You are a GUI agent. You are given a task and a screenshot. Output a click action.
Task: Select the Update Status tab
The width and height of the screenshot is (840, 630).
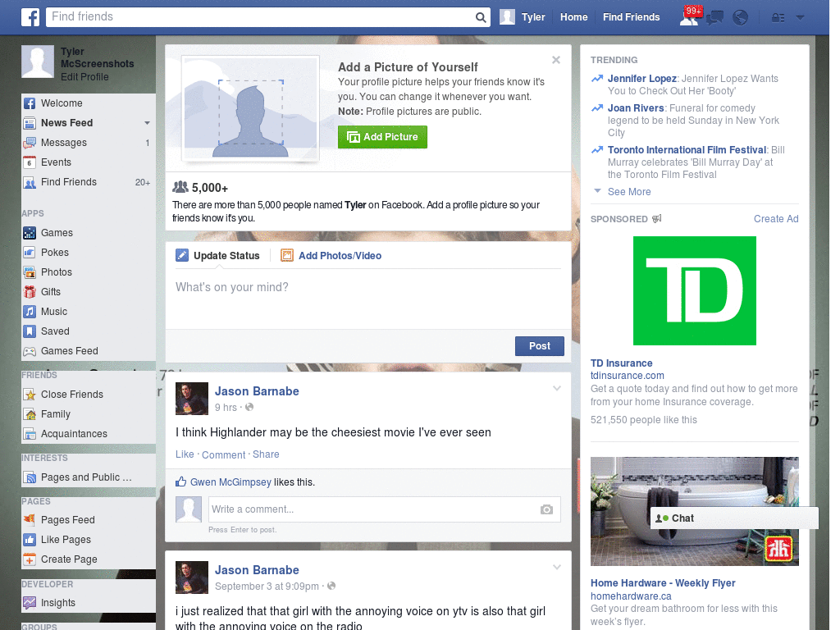[x=218, y=256]
